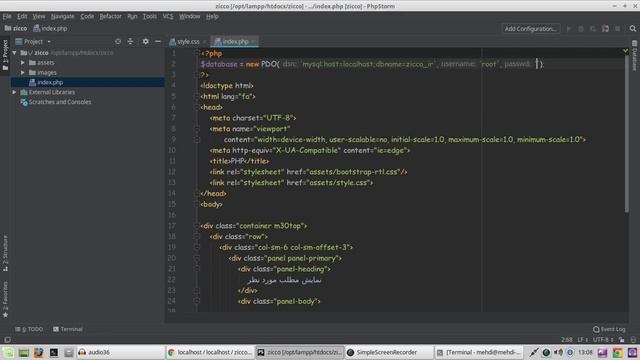Image resolution: width=640 pixels, height=360 pixels.
Task: Click the start menu icon on taskbar
Action: pos(8,352)
